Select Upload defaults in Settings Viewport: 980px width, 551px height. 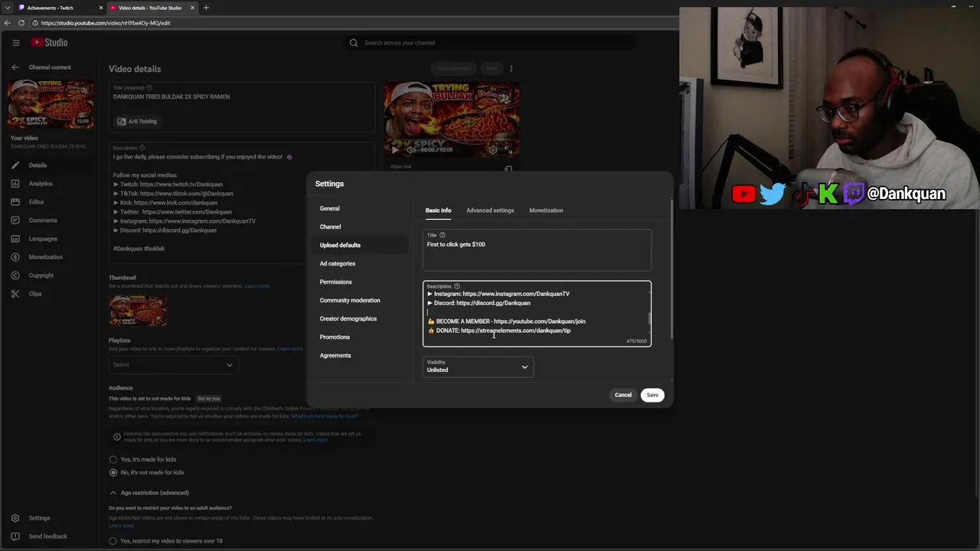pos(360,245)
